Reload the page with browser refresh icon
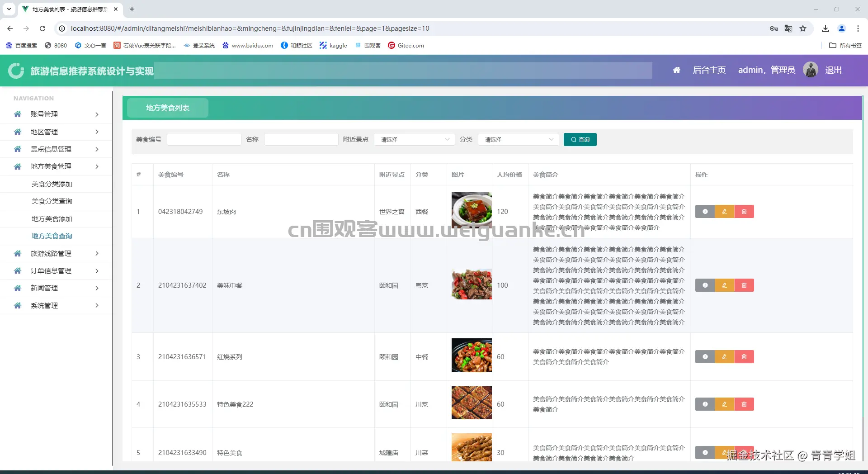The height and width of the screenshot is (474, 868). pos(42,28)
